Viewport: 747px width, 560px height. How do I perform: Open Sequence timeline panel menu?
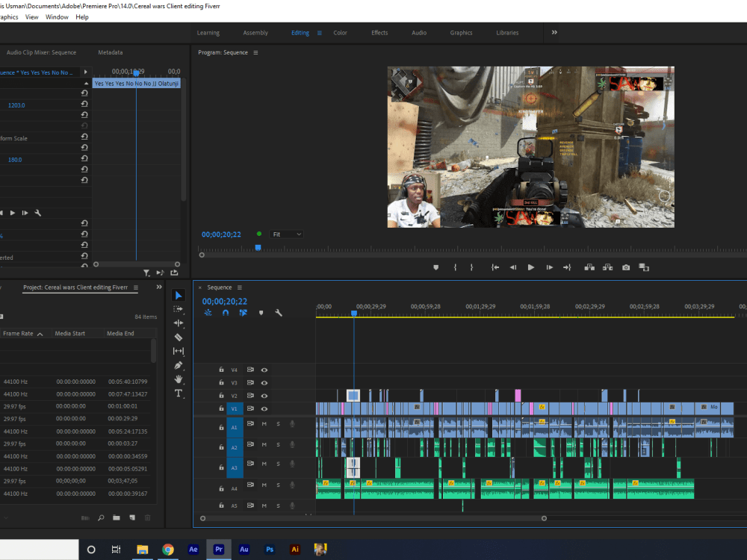(x=240, y=287)
